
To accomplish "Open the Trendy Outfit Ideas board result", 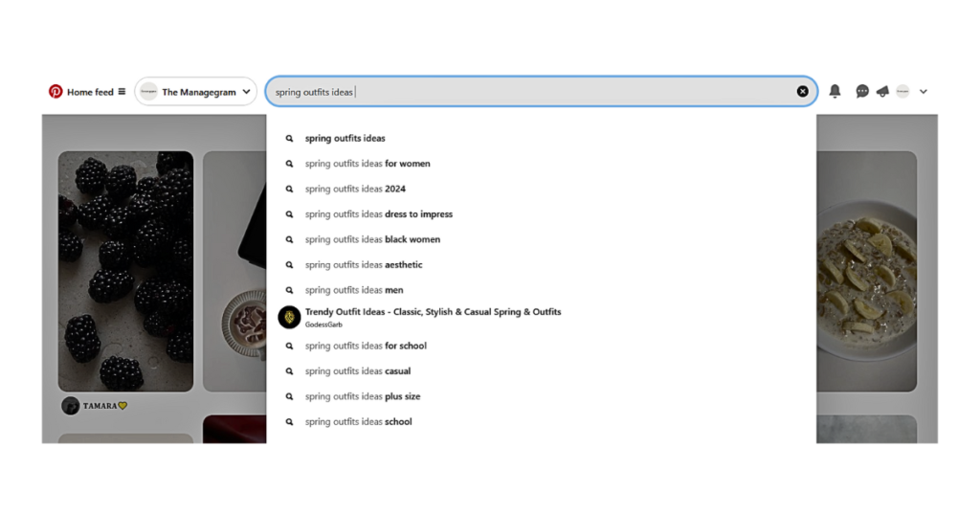I will (x=433, y=312).
